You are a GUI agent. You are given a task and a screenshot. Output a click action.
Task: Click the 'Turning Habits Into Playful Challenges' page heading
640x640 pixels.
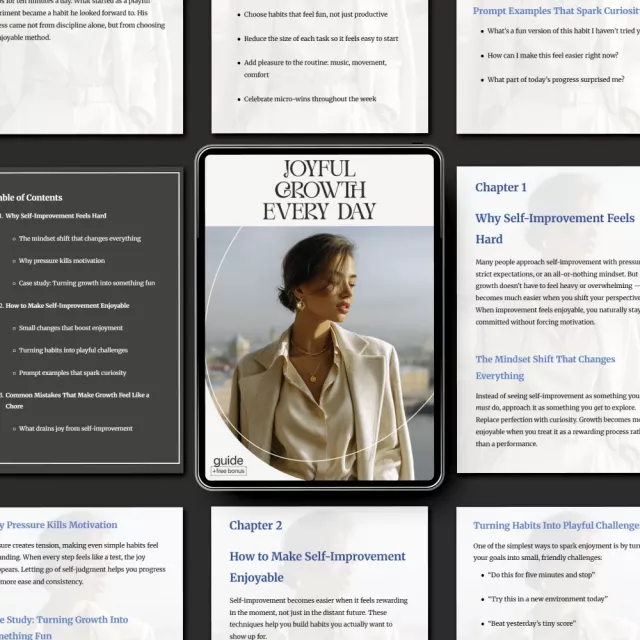click(x=555, y=525)
